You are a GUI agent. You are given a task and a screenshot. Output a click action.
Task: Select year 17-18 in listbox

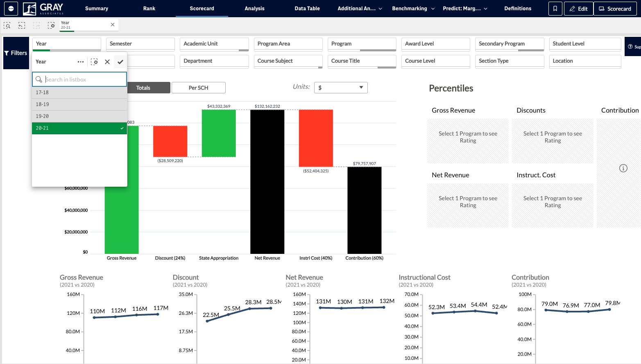(79, 93)
